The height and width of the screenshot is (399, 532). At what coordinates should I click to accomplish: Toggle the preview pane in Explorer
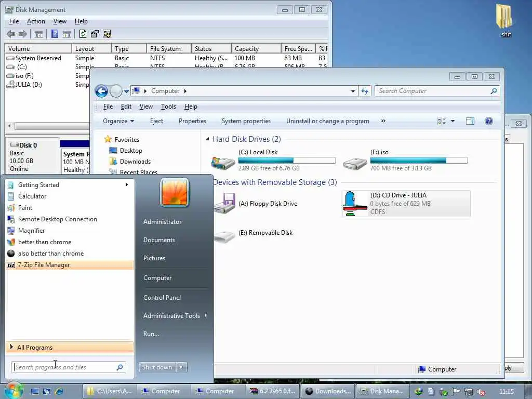(470, 121)
